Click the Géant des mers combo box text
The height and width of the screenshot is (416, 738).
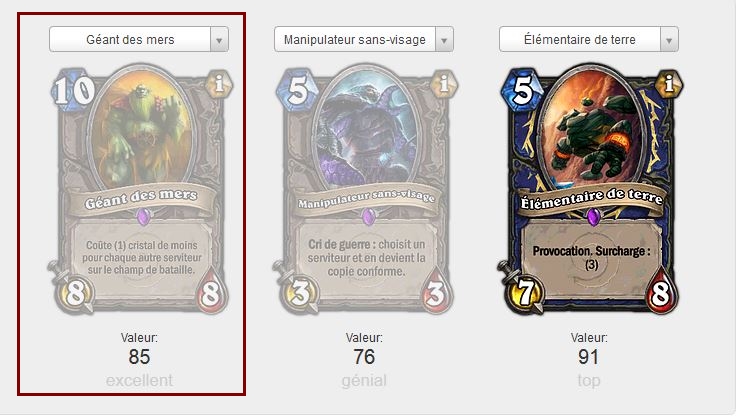130,40
